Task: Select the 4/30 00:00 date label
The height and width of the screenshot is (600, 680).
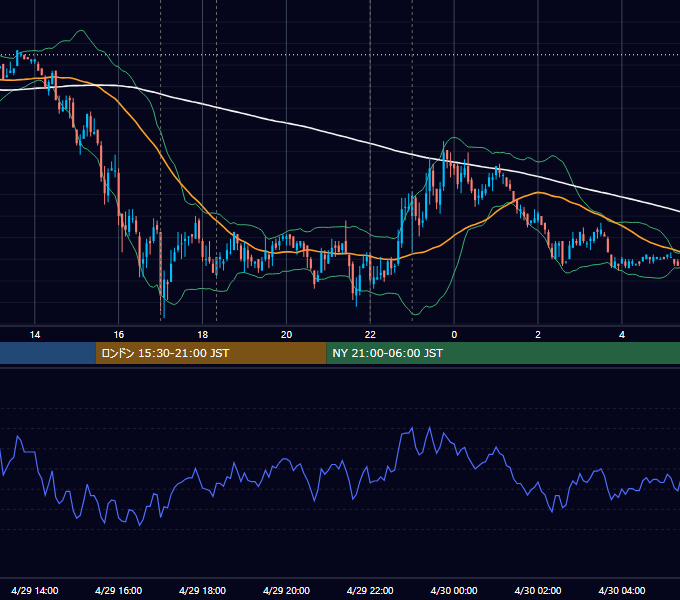Action: [454, 590]
